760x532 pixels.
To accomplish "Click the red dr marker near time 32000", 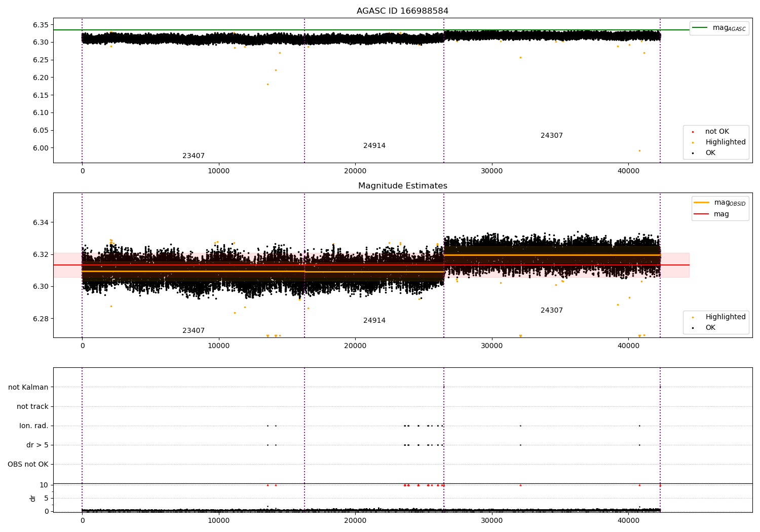I will 520,485.
